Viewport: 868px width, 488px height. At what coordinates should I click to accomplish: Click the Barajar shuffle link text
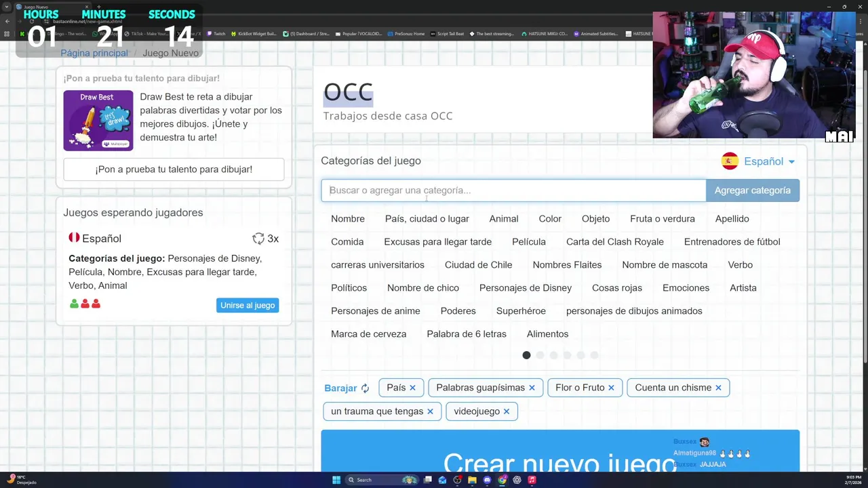point(340,388)
